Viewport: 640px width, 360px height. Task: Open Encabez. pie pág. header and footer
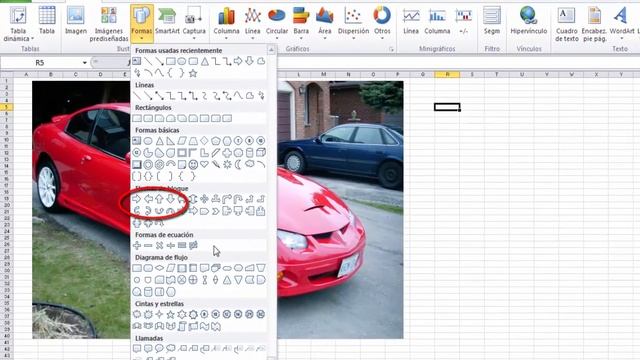(594, 24)
